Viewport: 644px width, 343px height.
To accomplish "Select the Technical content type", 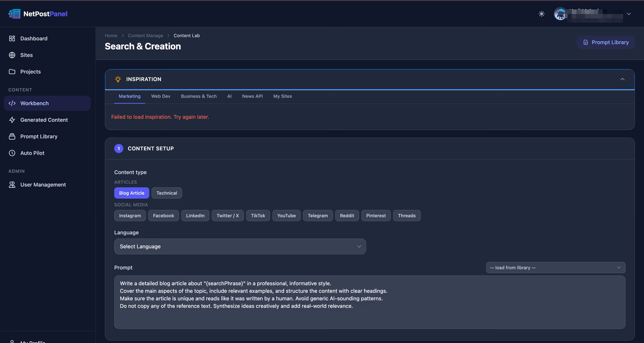I will 167,193.
